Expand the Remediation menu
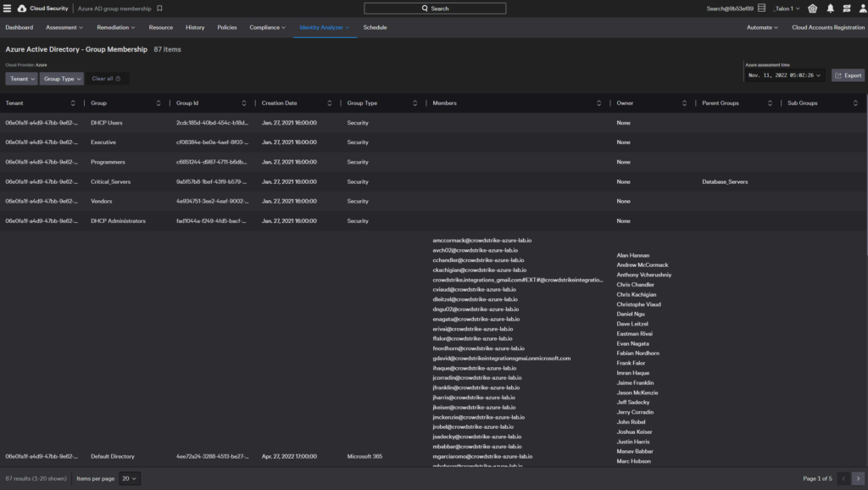 point(115,27)
